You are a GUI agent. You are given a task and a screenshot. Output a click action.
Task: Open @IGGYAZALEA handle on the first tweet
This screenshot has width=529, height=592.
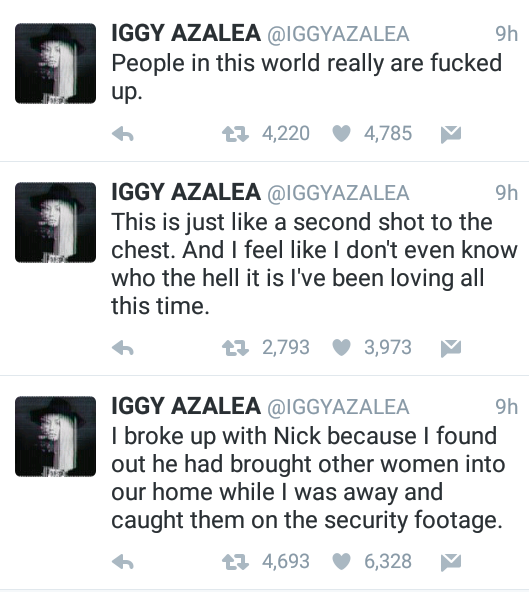(338, 34)
